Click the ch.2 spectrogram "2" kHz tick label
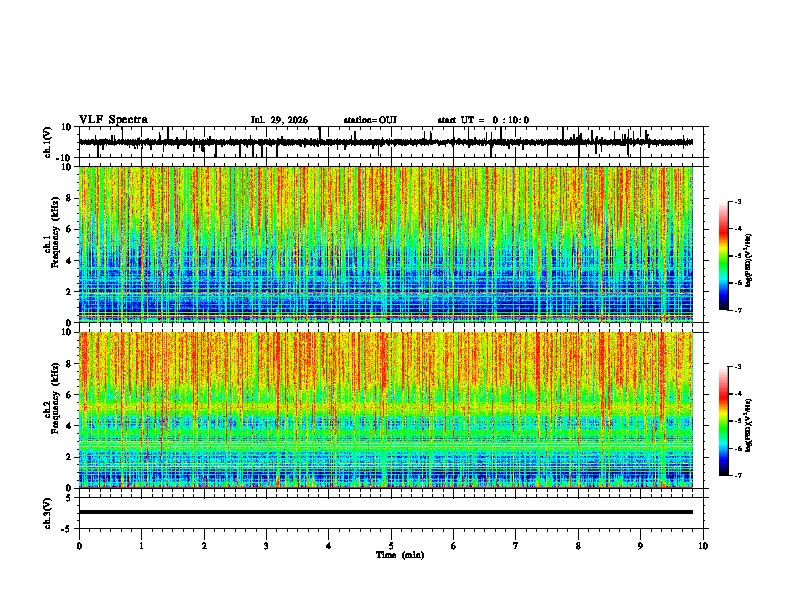This screenshot has height=612, width=792. click(x=69, y=457)
